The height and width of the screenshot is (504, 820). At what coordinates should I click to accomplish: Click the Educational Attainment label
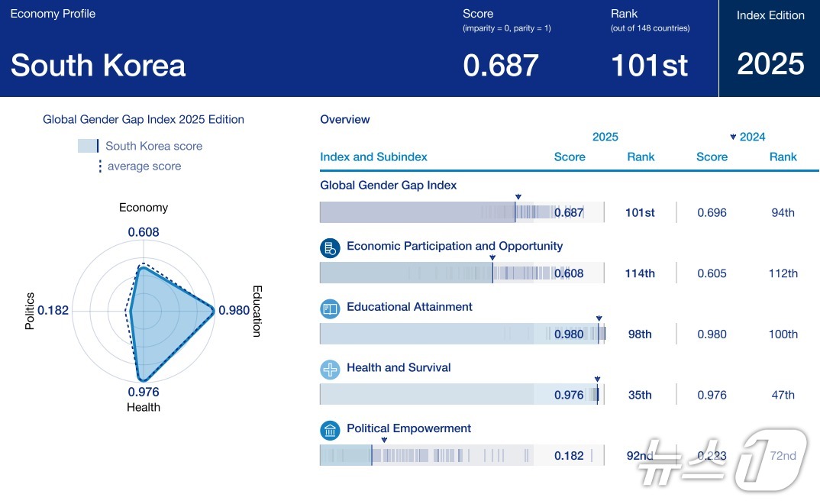(409, 307)
